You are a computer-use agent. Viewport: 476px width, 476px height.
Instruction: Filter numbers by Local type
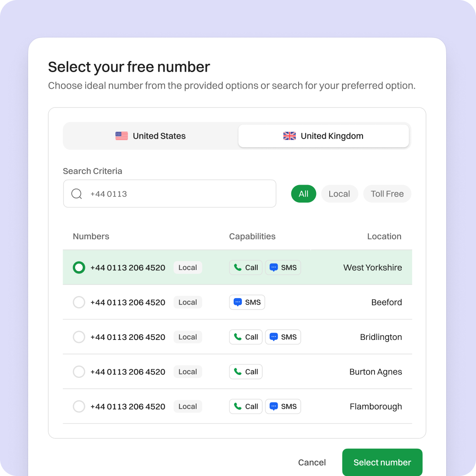(339, 194)
